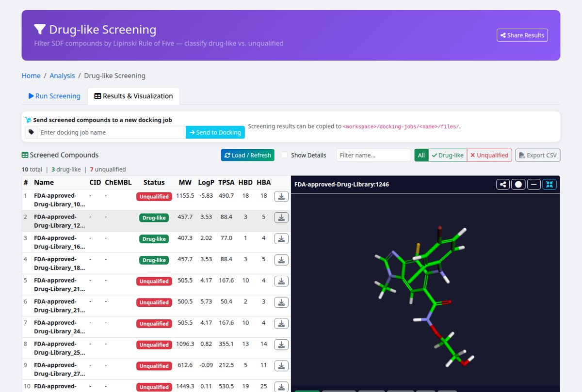
Task: Select compound FDA-approved-Drug-Library_25… in row 8
Action: coord(59,348)
